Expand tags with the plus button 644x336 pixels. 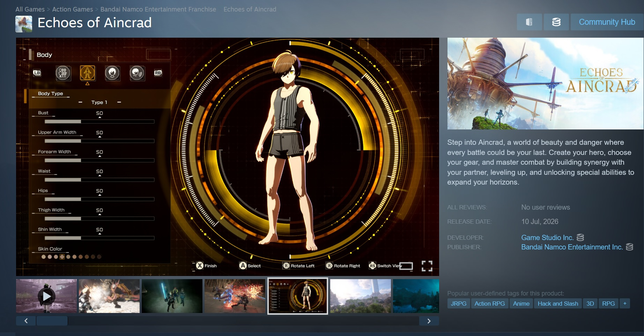point(625,304)
